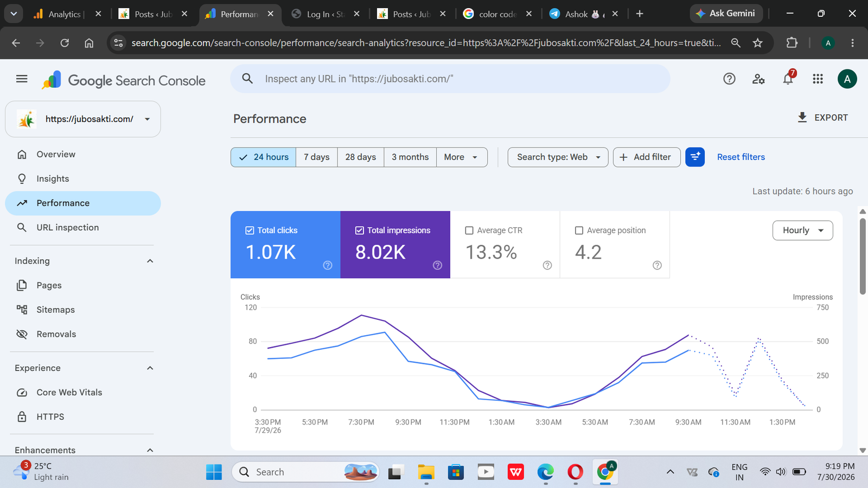Enable the Average CTR checkbox
868x488 pixels.
click(469, 230)
